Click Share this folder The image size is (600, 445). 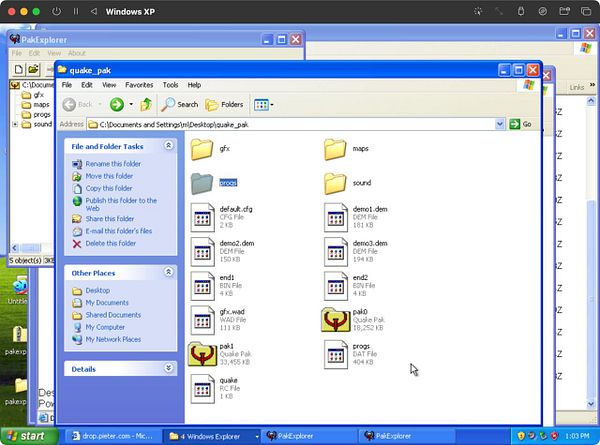(x=109, y=219)
